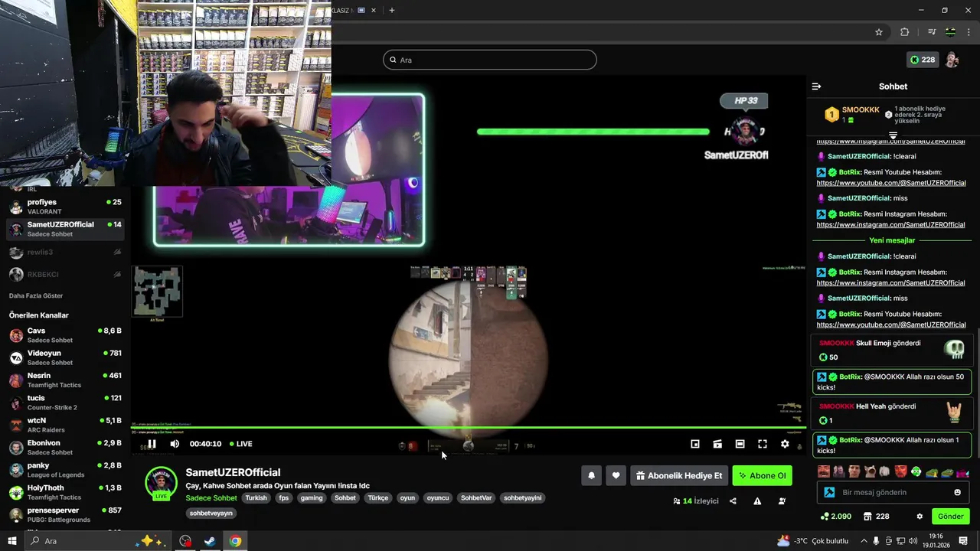The image size is (980, 551).
Task: Select the cat emote in quick bar
Action: [871, 471]
